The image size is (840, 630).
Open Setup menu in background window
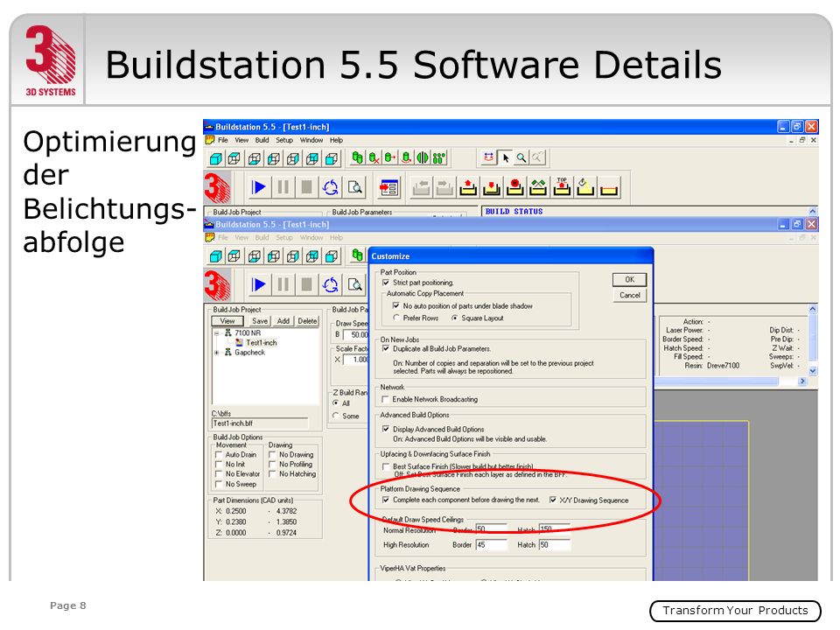(x=284, y=140)
